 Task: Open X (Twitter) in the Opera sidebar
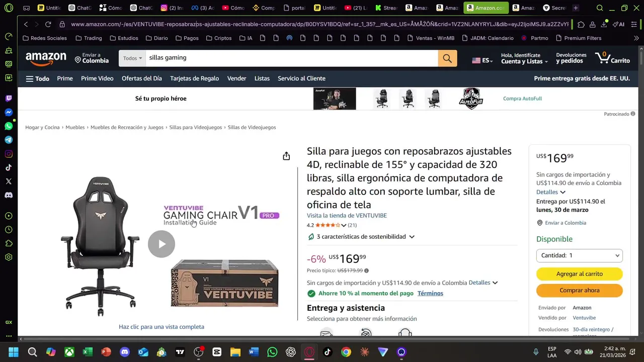point(9,181)
